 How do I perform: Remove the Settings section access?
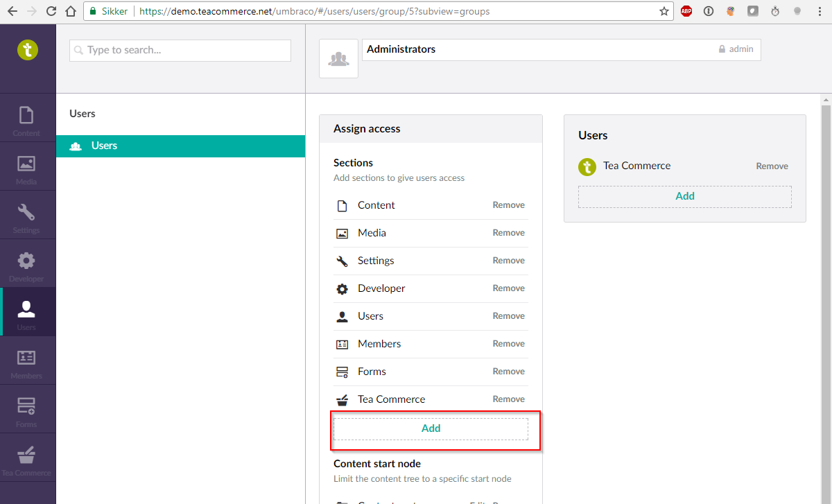click(x=509, y=261)
